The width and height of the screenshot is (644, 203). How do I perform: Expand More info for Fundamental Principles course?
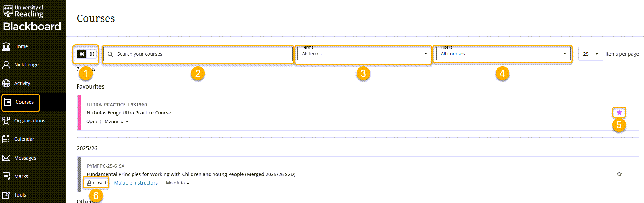coord(177,183)
